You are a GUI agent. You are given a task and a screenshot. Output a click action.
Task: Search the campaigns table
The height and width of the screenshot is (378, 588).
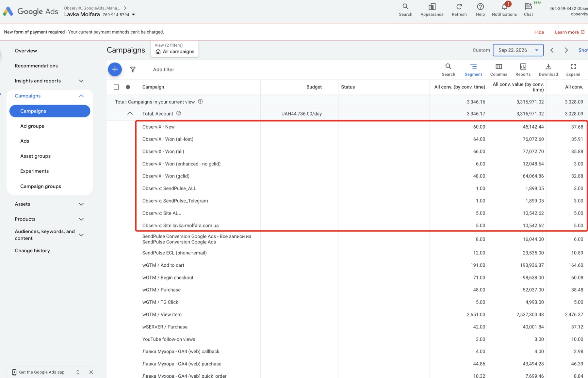(x=448, y=70)
